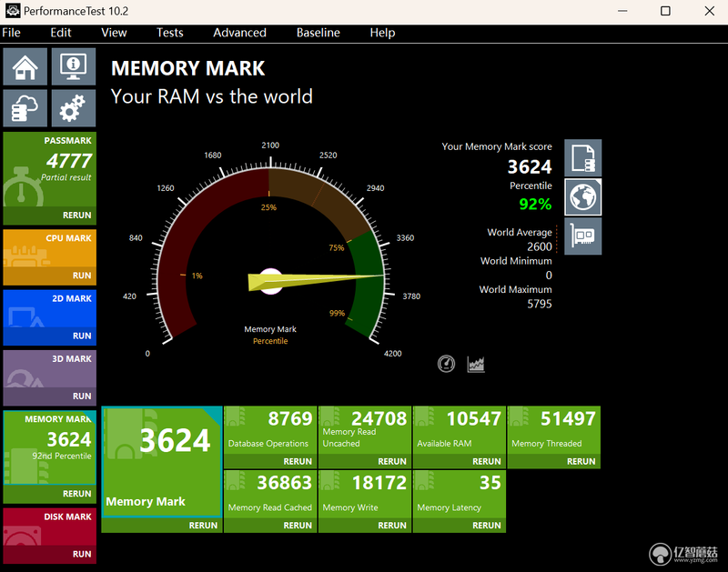Open the Tests menu

click(169, 33)
